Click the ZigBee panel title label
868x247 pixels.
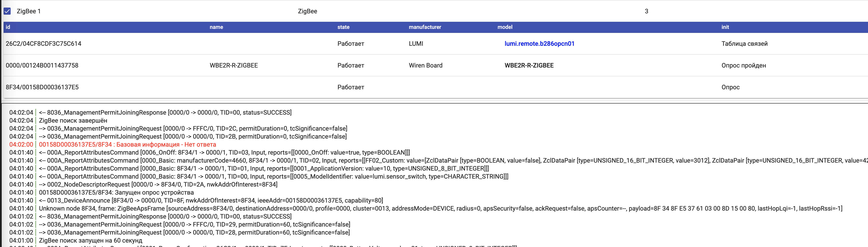pos(308,11)
